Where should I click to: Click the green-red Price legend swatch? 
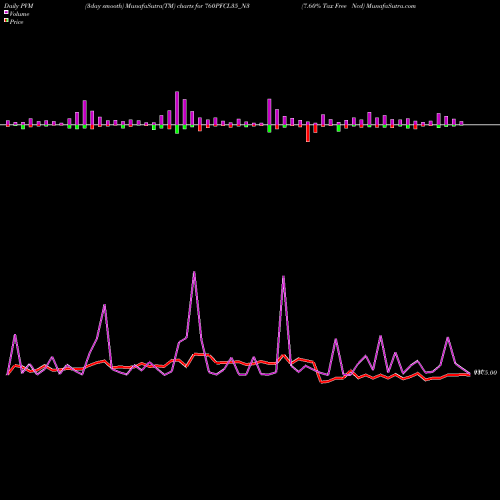click(6, 21)
